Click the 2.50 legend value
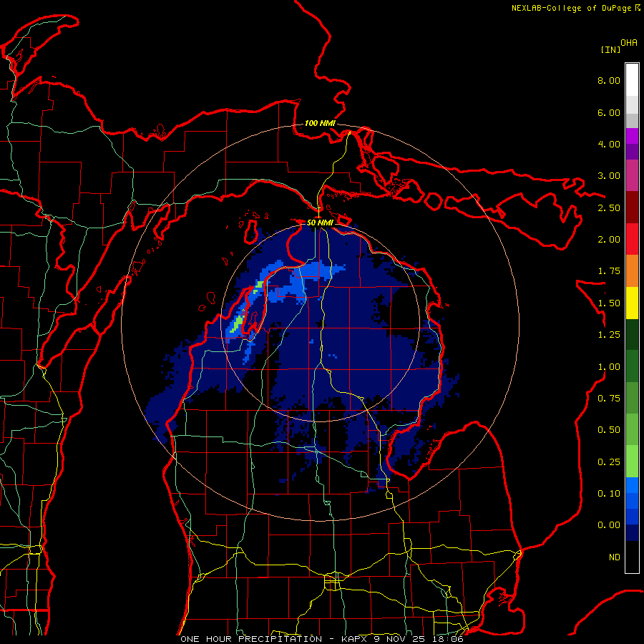The image size is (644, 644). (609, 208)
